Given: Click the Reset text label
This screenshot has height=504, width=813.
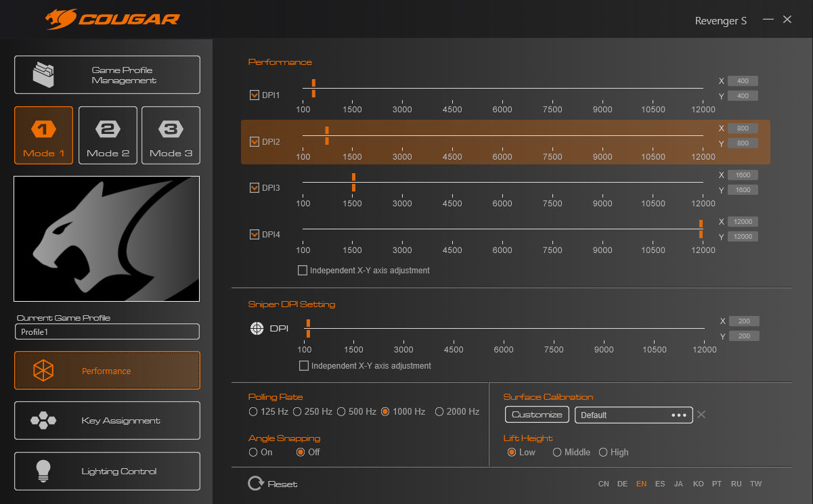Looking at the screenshot, I should click(x=282, y=484).
